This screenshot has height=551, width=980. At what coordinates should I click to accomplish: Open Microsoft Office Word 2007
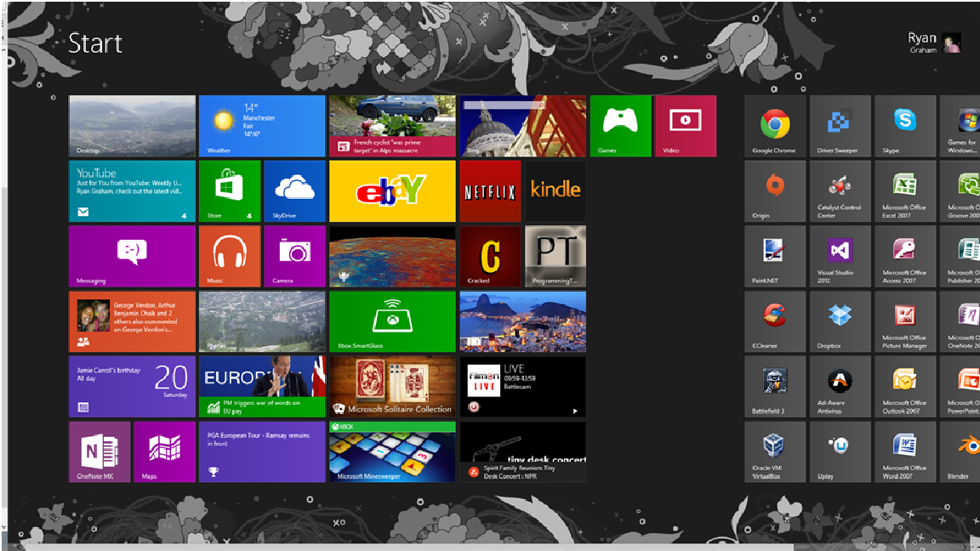(904, 451)
